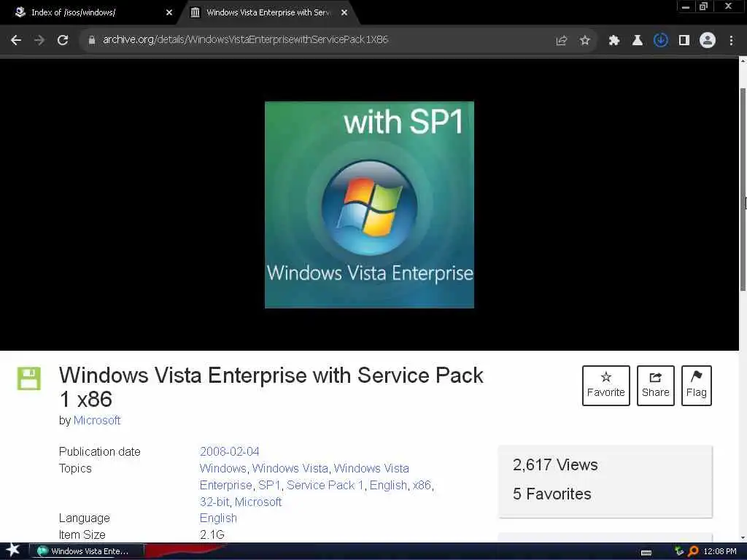Viewport: 747px width, 560px height.
Task: Close the Windows Vista Enterprise tab
Action: (x=344, y=12)
